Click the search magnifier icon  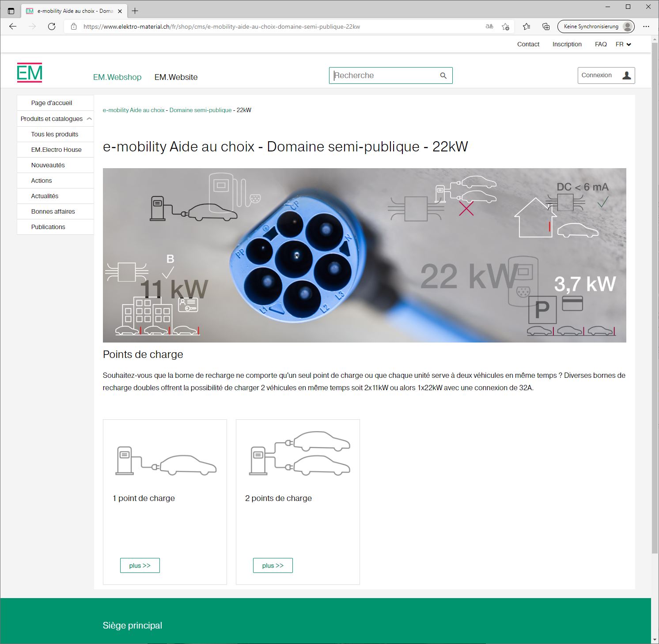click(x=443, y=75)
